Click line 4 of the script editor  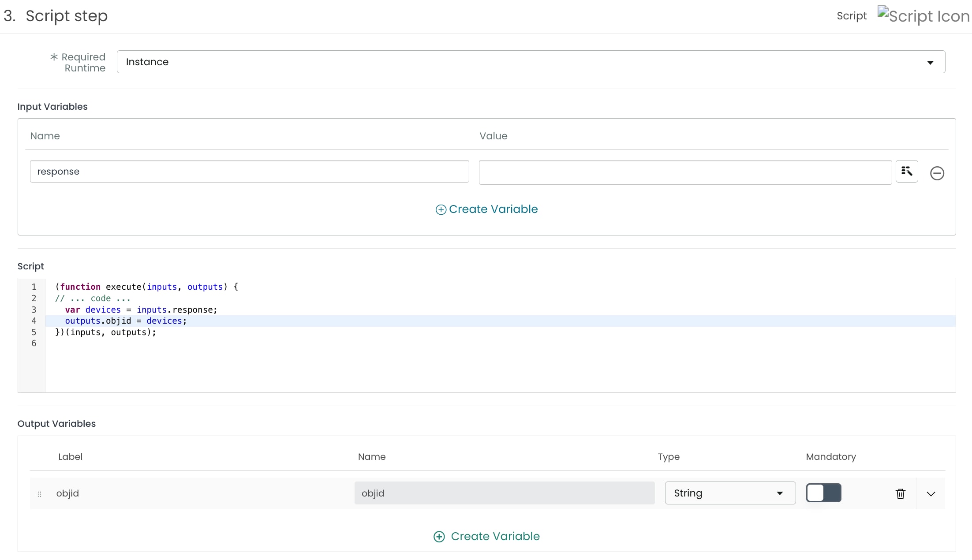click(125, 321)
